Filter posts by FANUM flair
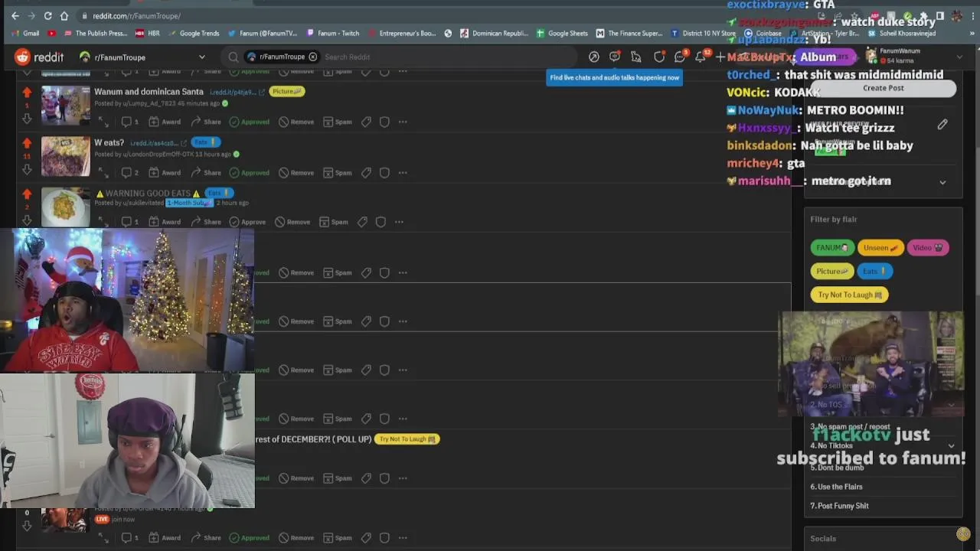The width and height of the screenshot is (980, 551). tap(832, 248)
